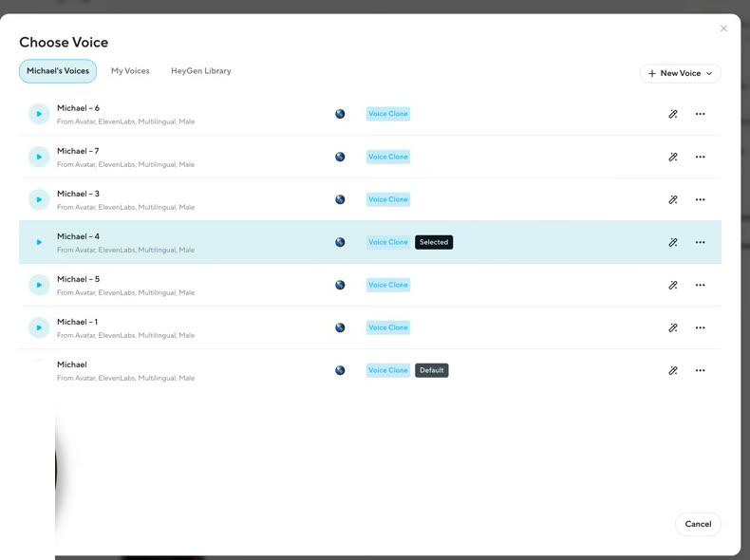750x560 pixels.
Task: Click Voice Clone tag on Michael – 1
Action: click(x=388, y=327)
